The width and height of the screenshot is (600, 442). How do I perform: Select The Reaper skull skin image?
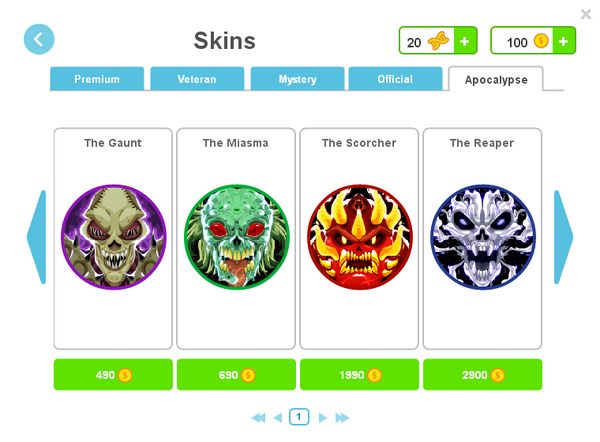tap(483, 237)
